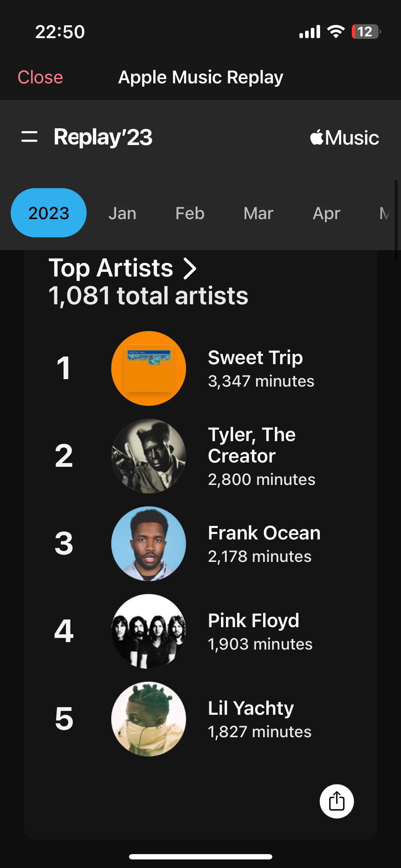The width and height of the screenshot is (401, 868).
Task: Open Frank Ocean artist photo
Action: point(149,544)
